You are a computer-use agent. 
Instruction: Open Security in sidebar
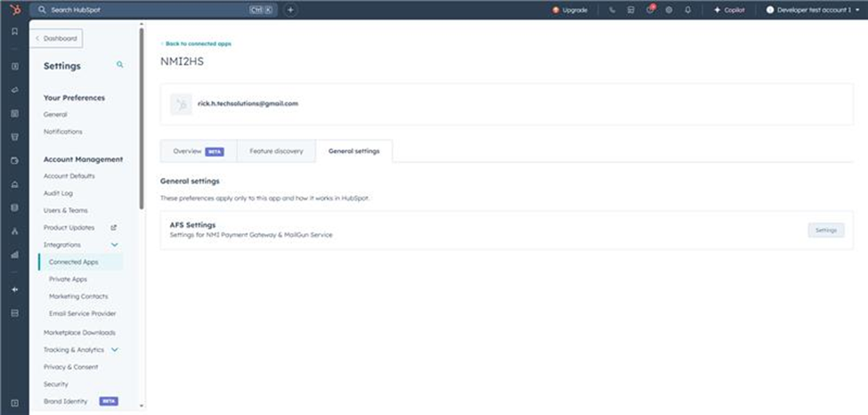tap(56, 384)
